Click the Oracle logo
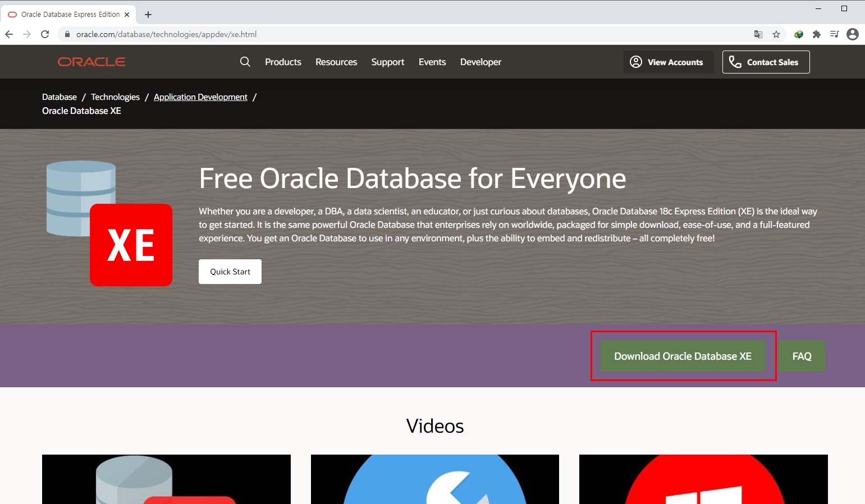 click(x=91, y=62)
